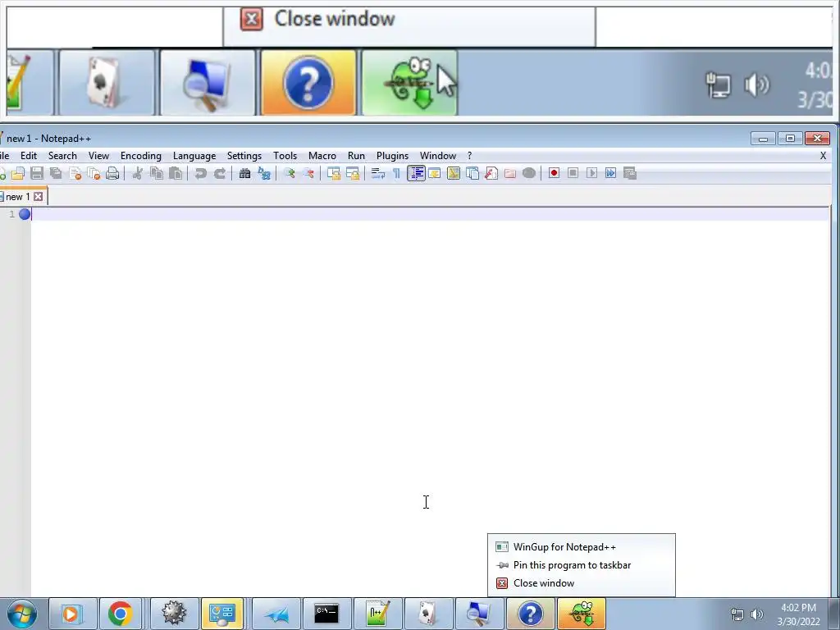The width and height of the screenshot is (840, 630).
Task: Open the User Defined Language panel icon
Action: [x=435, y=173]
